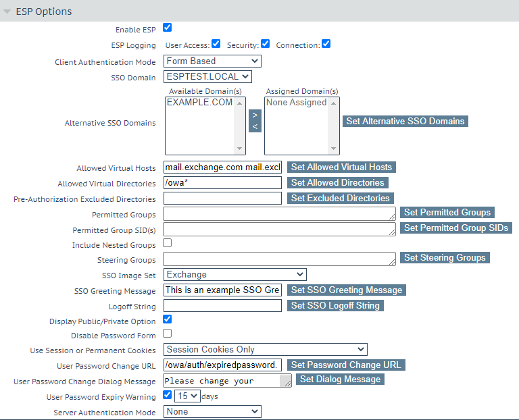Focus the User Password Change URL field
Screen dimensions: 519x420
(222, 365)
